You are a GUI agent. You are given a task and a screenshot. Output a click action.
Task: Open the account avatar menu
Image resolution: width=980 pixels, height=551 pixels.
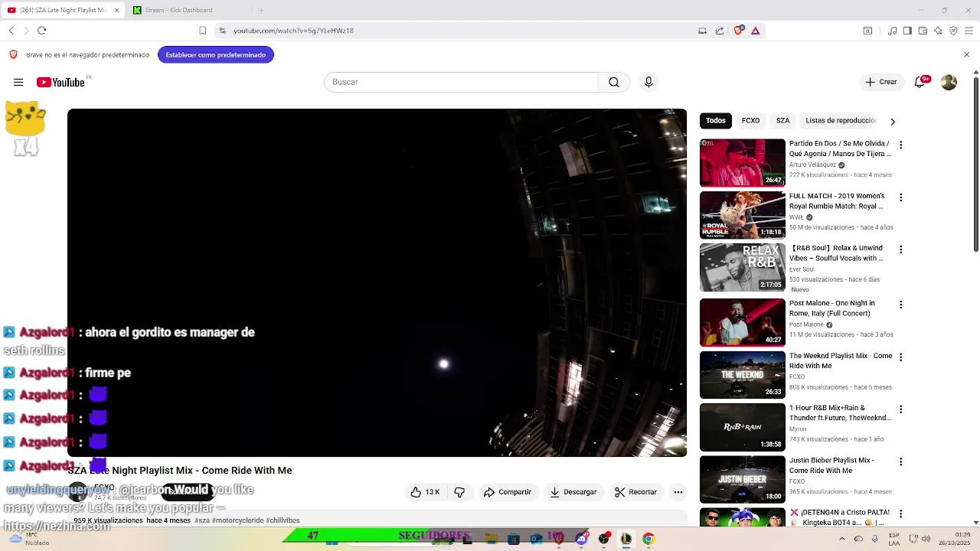coord(949,82)
